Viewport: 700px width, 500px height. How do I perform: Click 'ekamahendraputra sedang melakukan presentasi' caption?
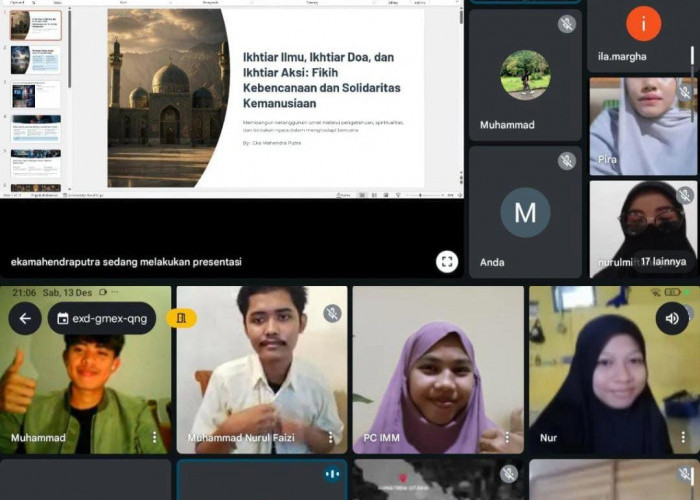(x=126, y=262)
